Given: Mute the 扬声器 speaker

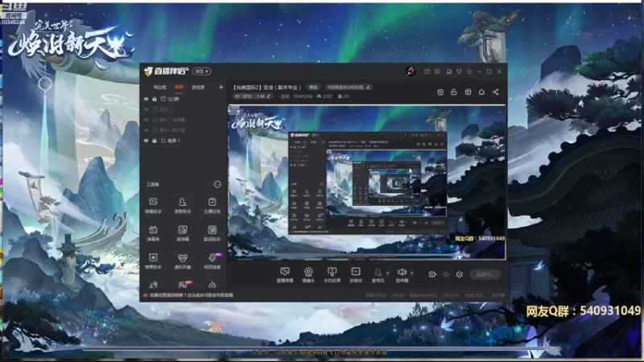Looking at the screenshot, I should pos(402,274).
